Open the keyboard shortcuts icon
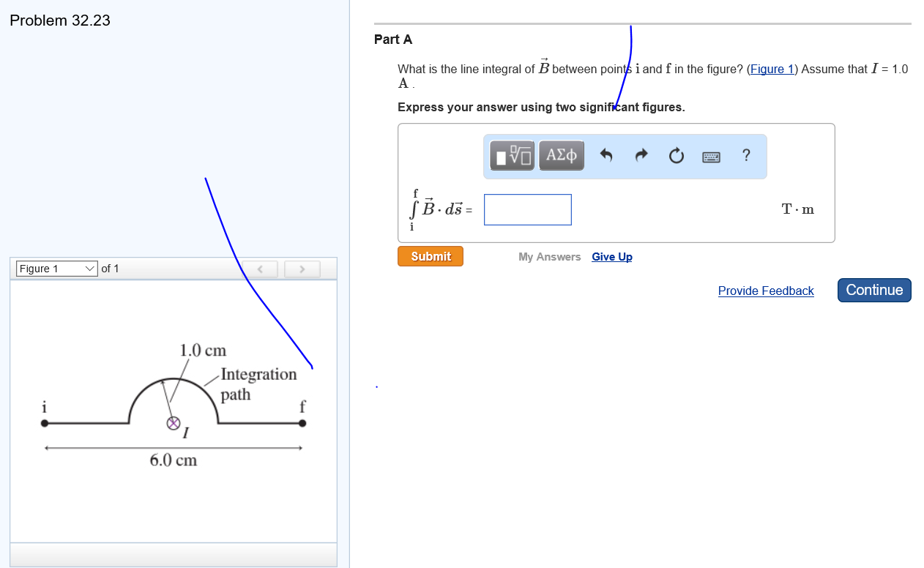924x568 pixels. point(711,155)
